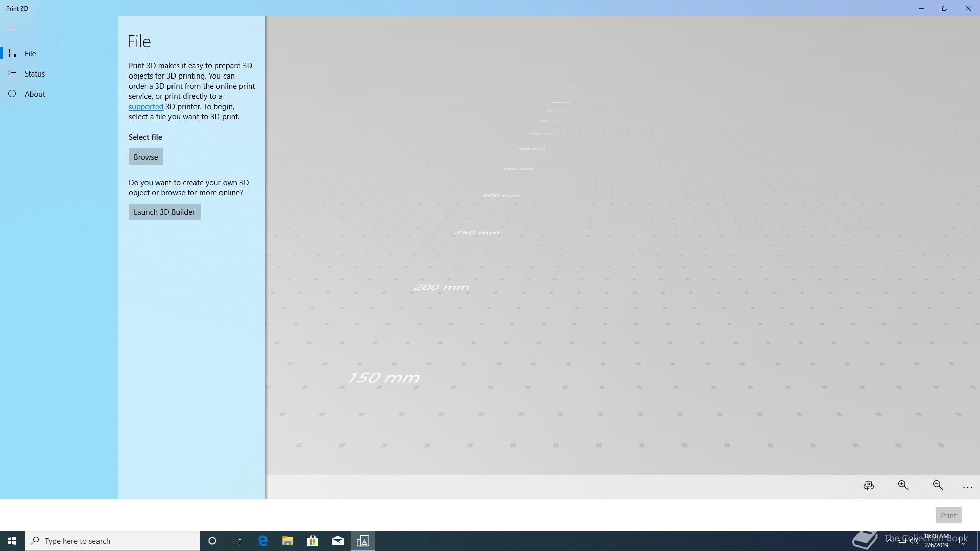Open the Status page
The image size is (980, 551).
click(x=59, y=73)
